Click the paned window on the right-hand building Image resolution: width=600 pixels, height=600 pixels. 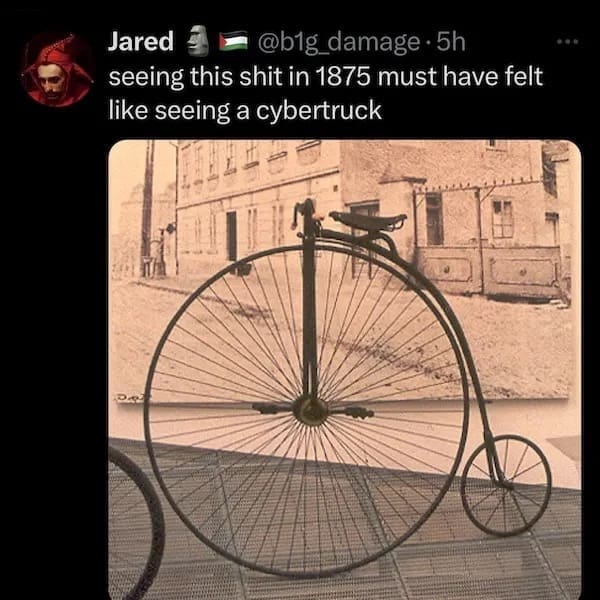[x=502, y=218]
